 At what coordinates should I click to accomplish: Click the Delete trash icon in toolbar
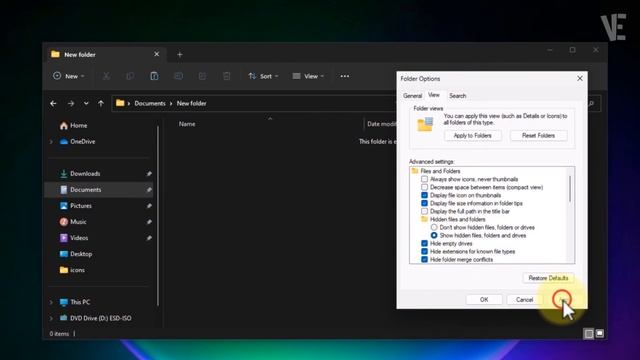click(227, 76)
